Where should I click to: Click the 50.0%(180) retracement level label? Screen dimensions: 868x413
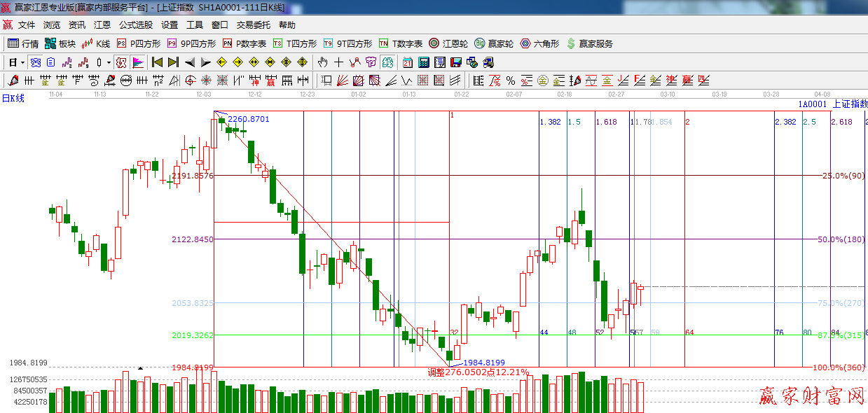841,239
